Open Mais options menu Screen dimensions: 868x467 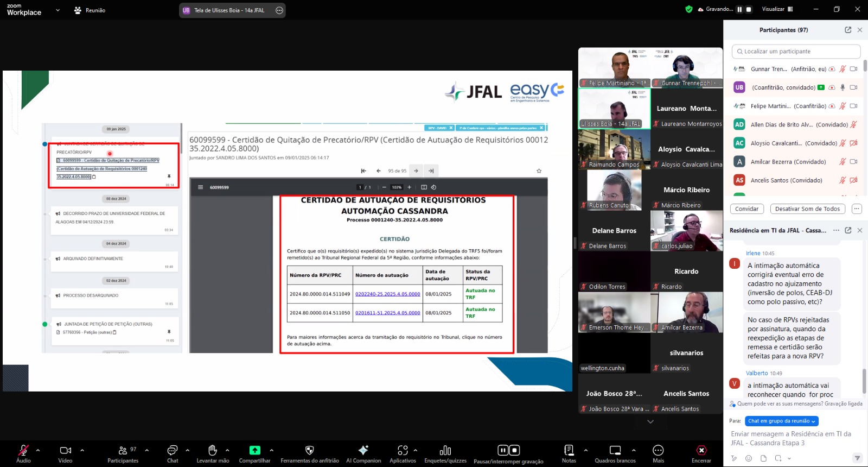click(x=658, y=453)
